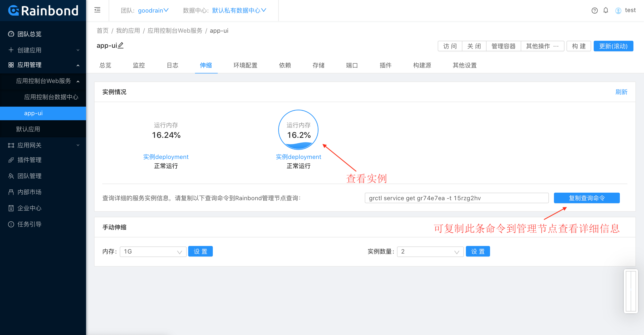The image size is (644, 335).
Task: Switch to the 端口 tab
Action: [352, 65]
